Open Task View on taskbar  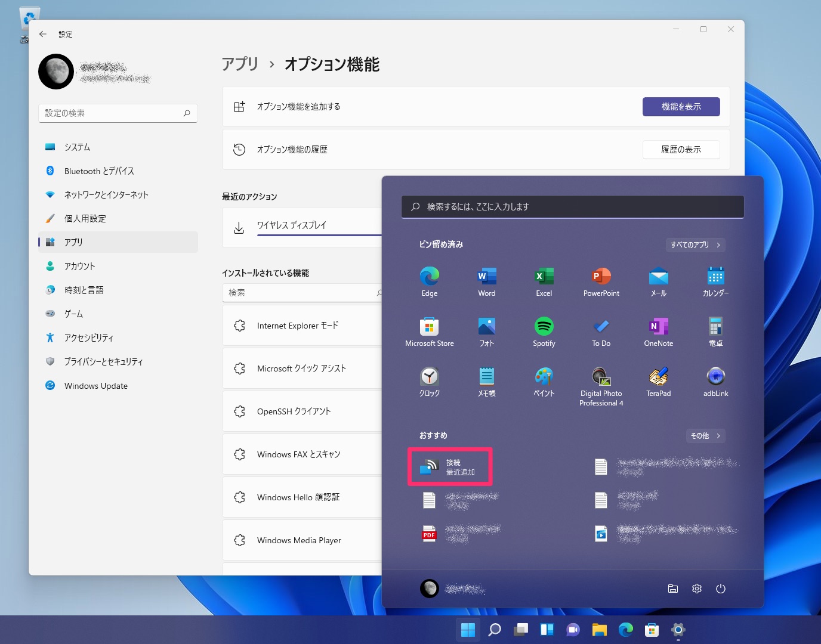[x=521, y=630]
